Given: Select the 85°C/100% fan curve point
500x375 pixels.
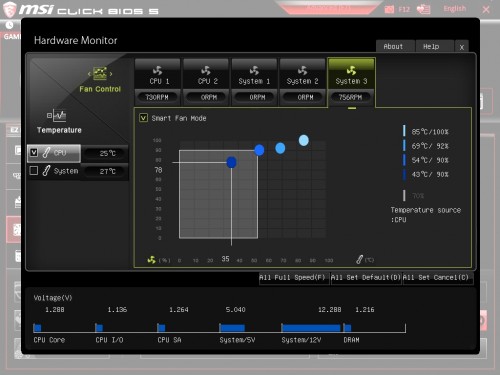Looking at the screenshot, I should pos(304,140).
